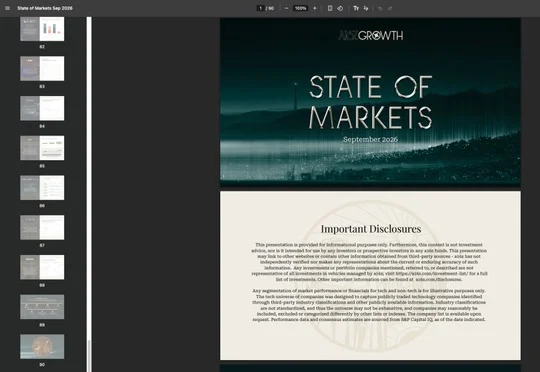Viewport: 540px width, 372px height.
Task: Click the zoom out minus icon
Action: (287, 8)
